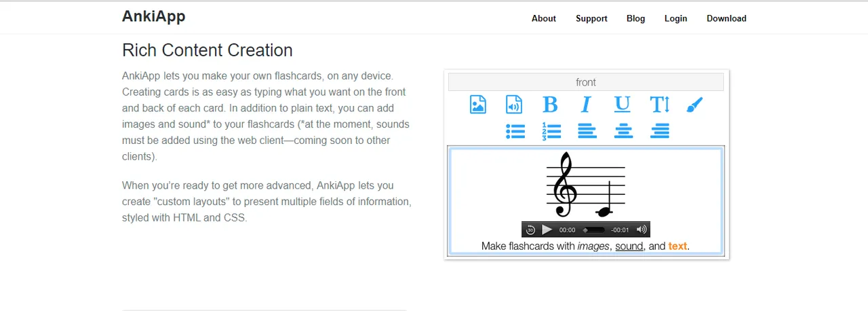Insert a numbered list
The image size is (868, 311).
551,131
